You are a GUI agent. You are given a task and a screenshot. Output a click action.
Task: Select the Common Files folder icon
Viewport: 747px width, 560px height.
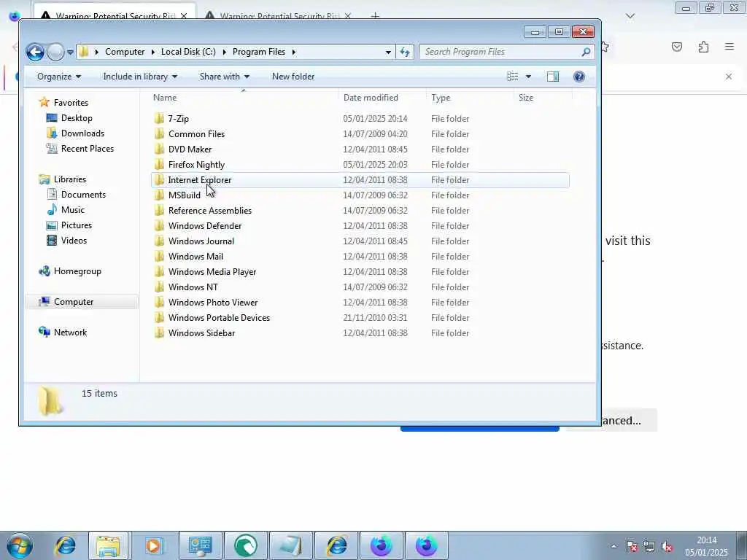[159, 134]
